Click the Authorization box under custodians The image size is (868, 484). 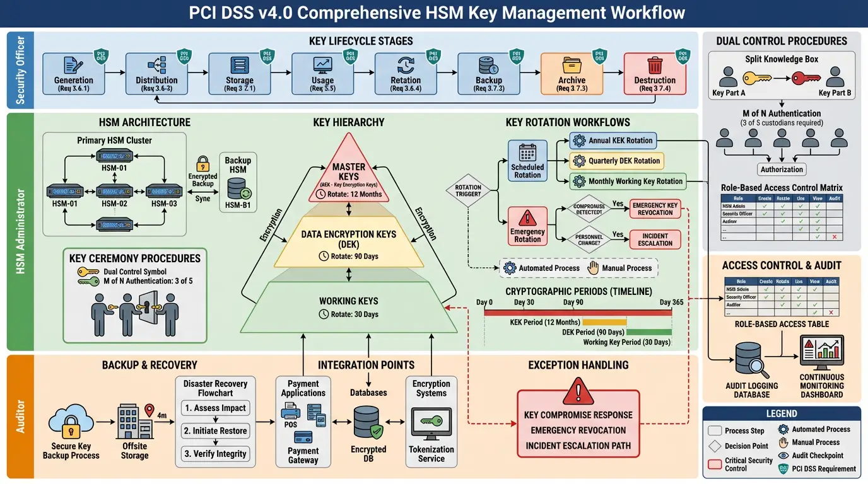pos(782,169)
